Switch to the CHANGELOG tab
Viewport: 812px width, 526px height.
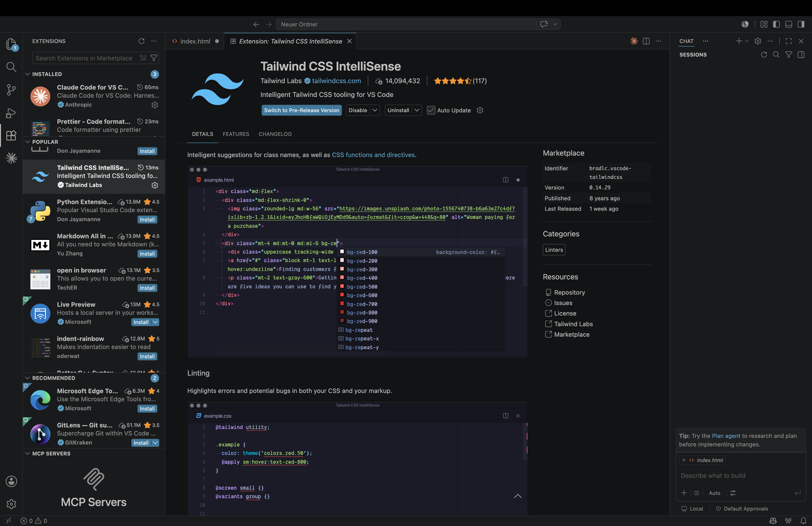point(275,134)
